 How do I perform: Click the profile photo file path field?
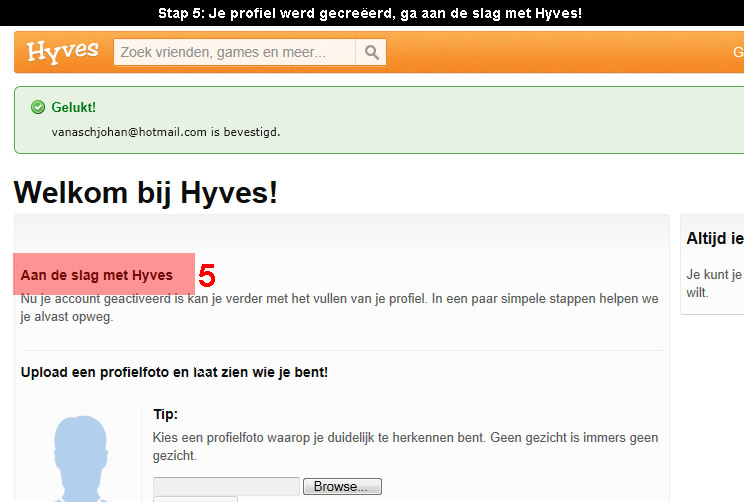tap(226, 486)
